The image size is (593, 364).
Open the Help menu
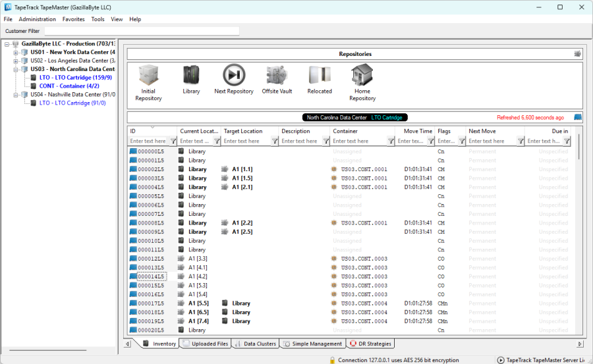click(135, 19)
